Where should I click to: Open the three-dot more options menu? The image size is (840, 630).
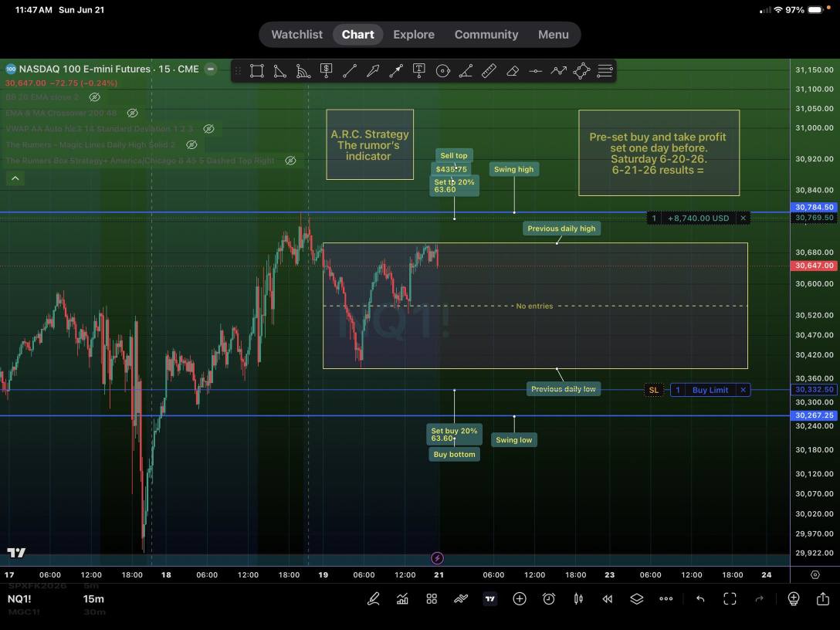pos(666,599)
